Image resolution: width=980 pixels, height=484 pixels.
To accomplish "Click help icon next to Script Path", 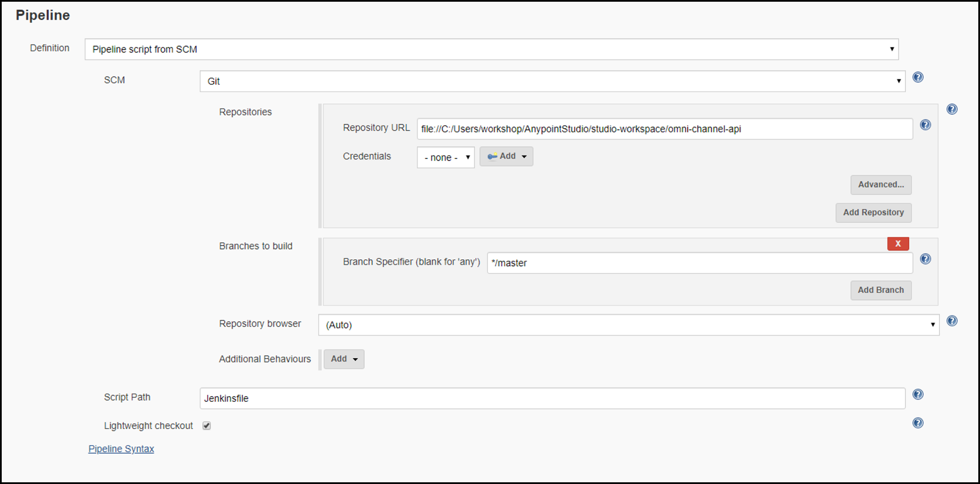I will [x=918, y=394].
